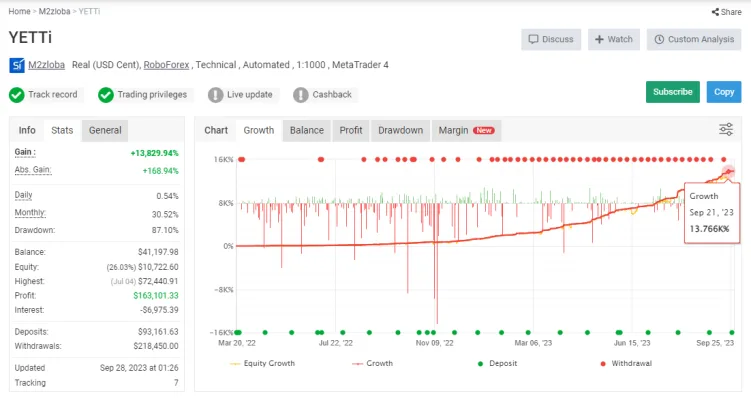The image size is (751, 400).
Task: Switch to the Drawdown chart tab
Action: (x=400, y=130)
